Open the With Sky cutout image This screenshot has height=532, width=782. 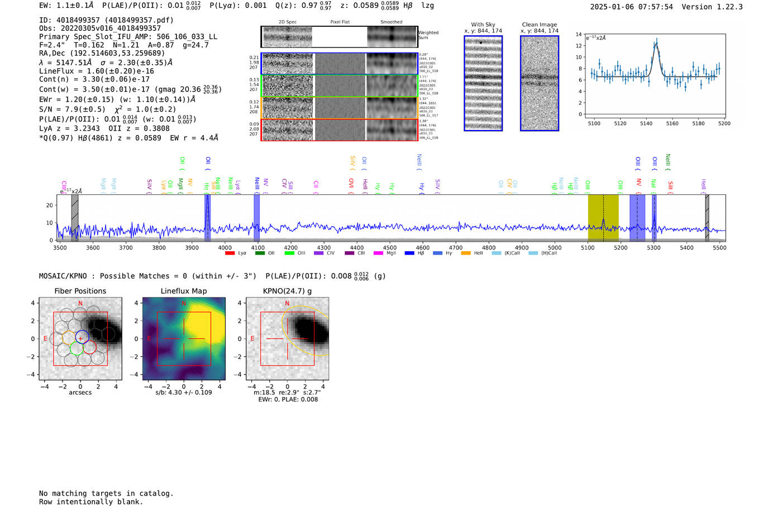pos(483,83)
